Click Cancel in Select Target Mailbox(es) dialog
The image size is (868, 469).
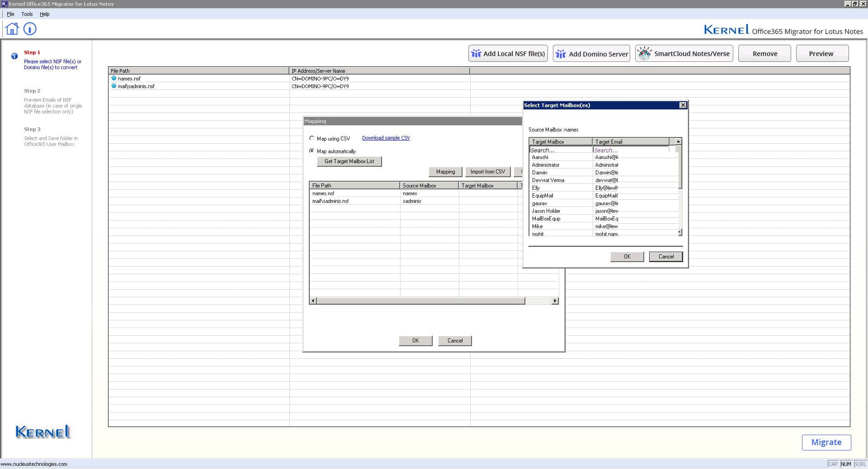[666, 257]
